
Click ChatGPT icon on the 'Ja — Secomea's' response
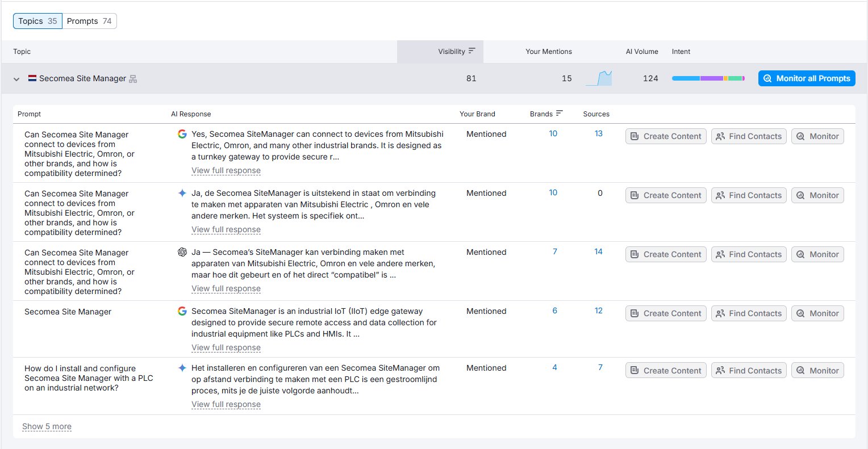[182, 252]
